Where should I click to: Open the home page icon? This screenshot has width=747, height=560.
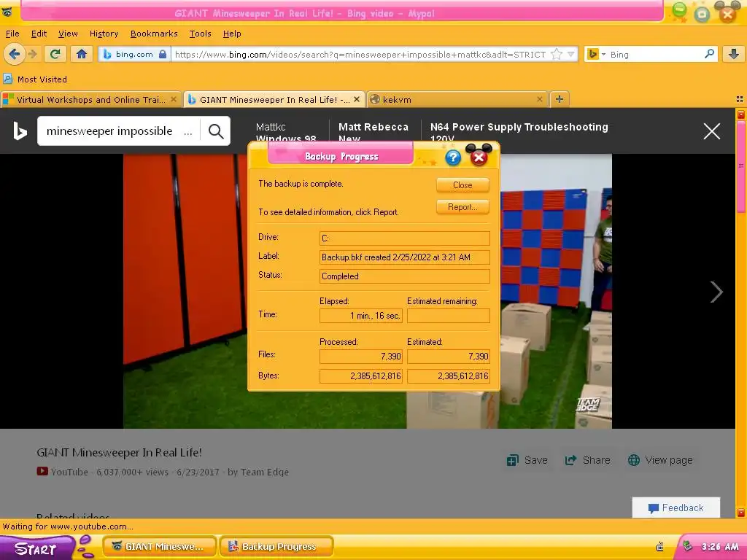point(82,54)
